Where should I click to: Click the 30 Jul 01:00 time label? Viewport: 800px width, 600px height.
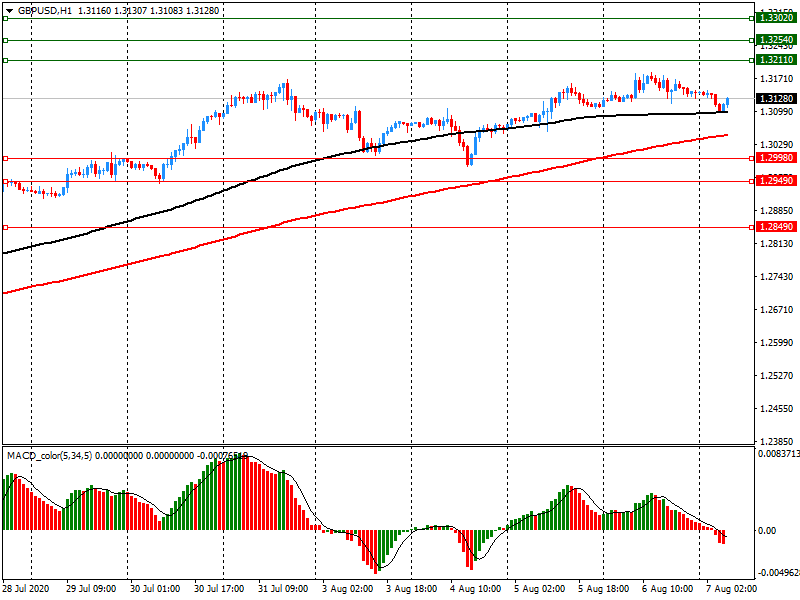(x=155, y=589)
